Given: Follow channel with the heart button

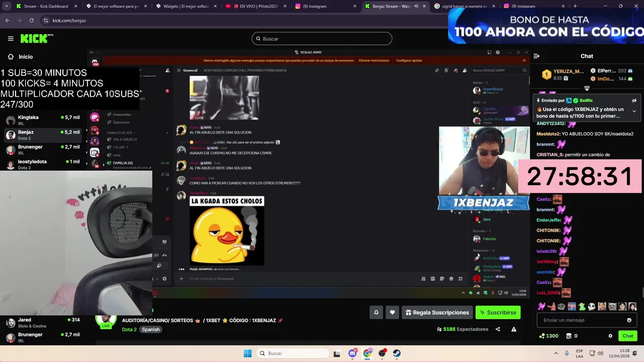Looking at the screenshot, I should [x=392, y=312].
